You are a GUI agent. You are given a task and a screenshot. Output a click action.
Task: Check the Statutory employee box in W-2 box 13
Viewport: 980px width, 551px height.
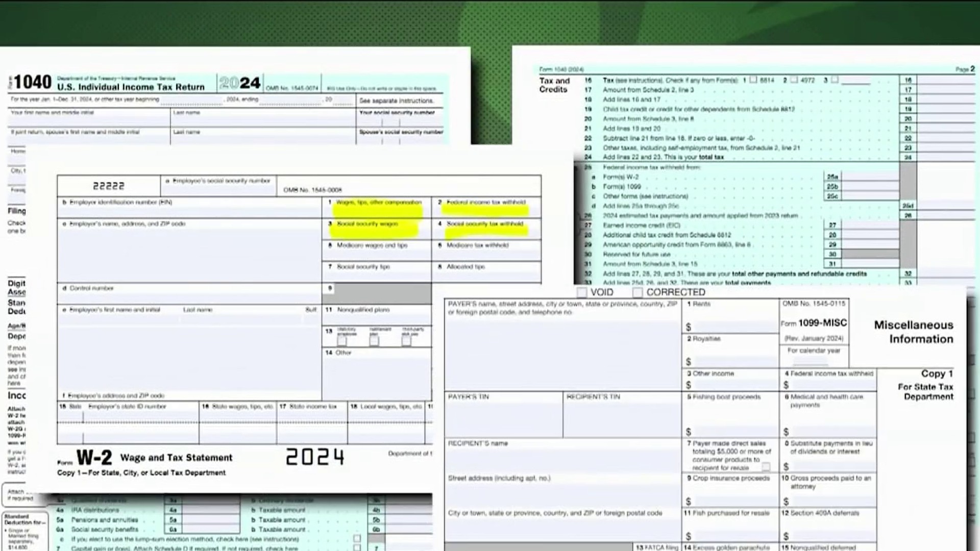[341, 340]
